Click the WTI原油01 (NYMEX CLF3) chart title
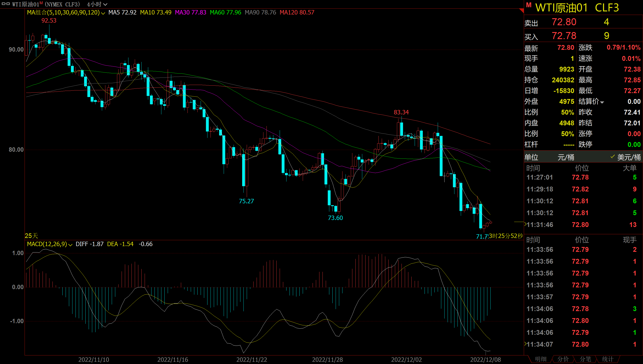The height and width of the screenshot is (364, 643). pos(46,4)
